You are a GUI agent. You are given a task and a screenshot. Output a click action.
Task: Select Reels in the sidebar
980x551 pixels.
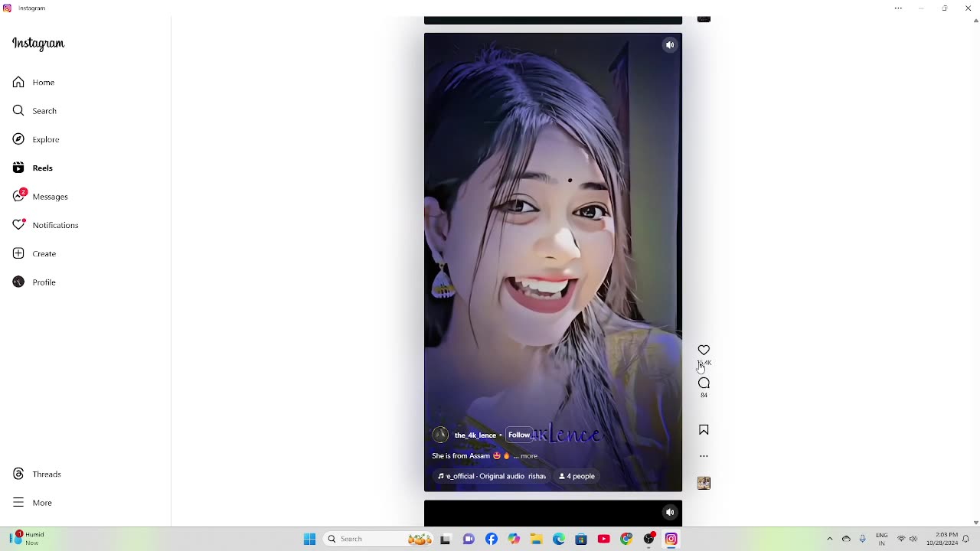[x=33, y=168]
